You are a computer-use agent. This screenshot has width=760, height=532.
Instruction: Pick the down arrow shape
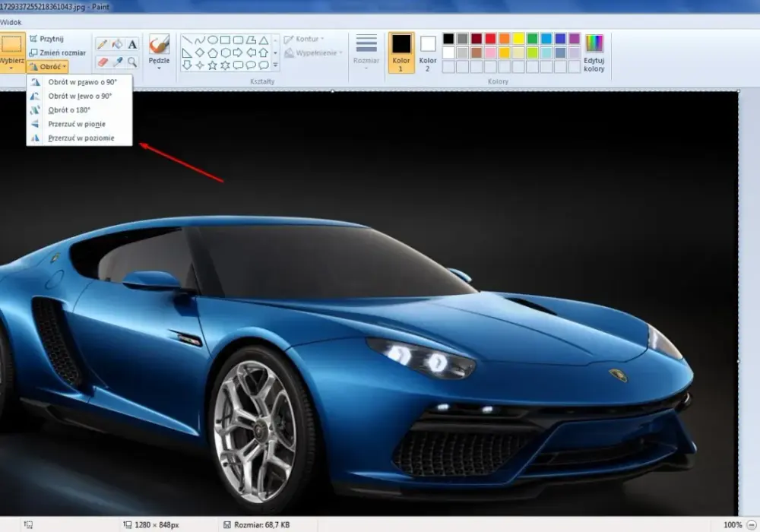click(187, 65)
